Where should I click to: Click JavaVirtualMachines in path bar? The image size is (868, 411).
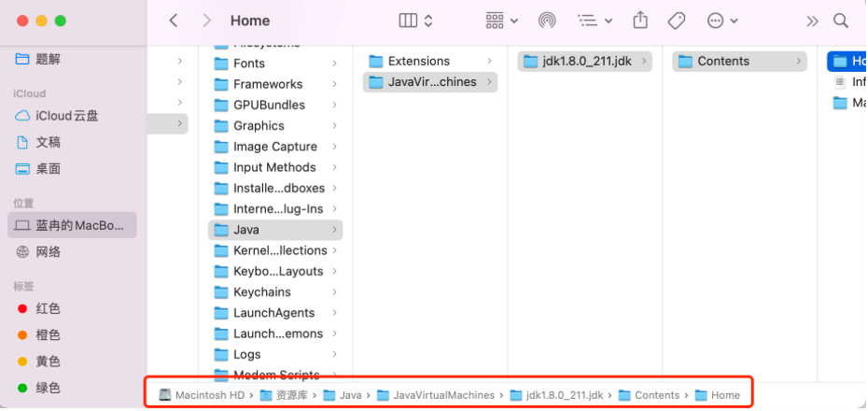pos(436,395)
